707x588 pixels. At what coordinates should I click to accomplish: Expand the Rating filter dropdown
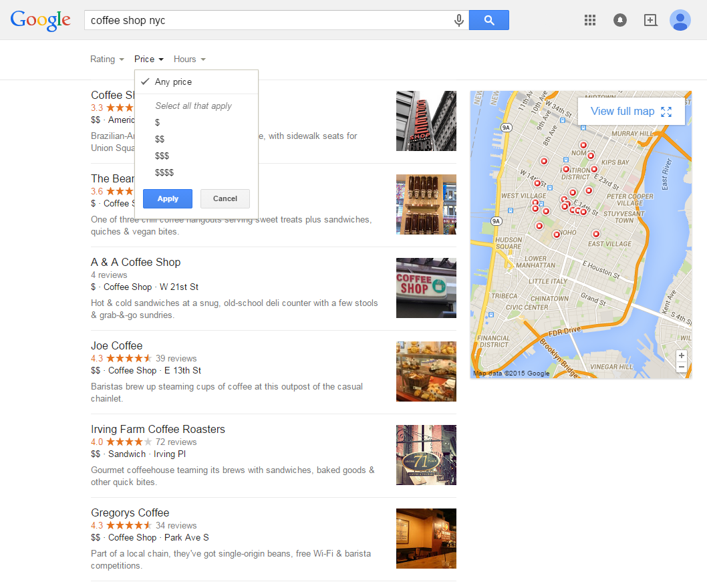[107, 59]
